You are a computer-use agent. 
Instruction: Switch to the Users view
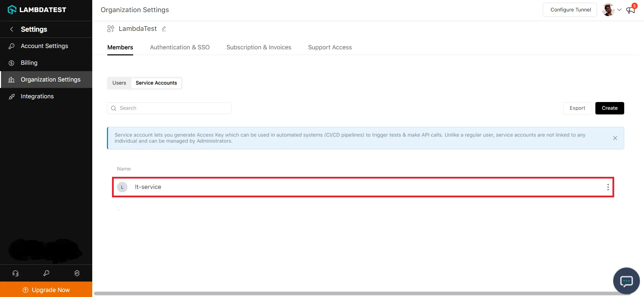point(119,83)
